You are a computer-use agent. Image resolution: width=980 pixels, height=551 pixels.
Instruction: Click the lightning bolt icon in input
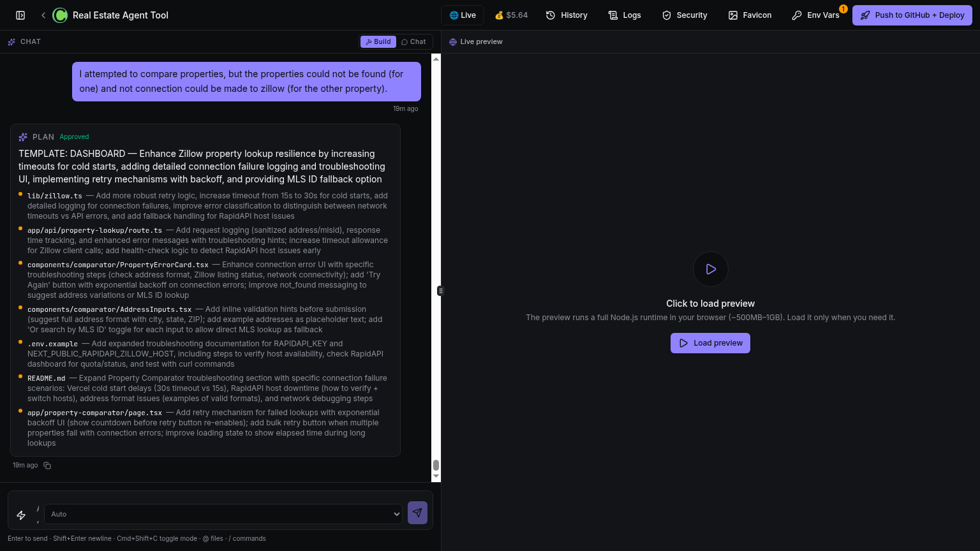click(21, 515)
